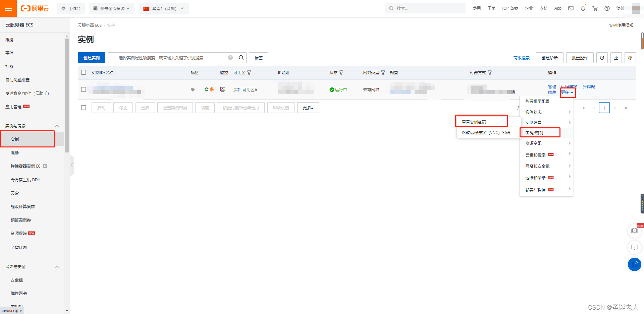This screenshot has width=644, height=314.
Task: Open the blue floating apps grid button
Action: 634,264
